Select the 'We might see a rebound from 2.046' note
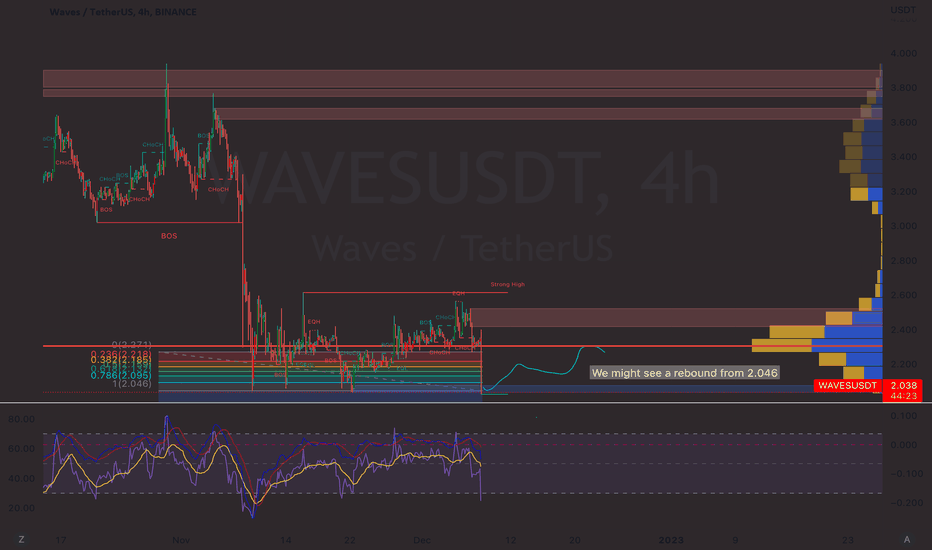This screenshot has height=550, width=932. tap(684, 373)
